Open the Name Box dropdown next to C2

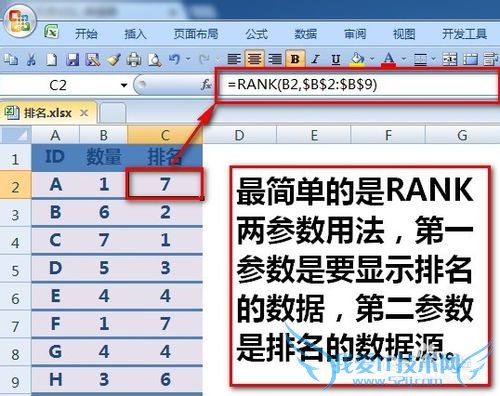[124, 85]
